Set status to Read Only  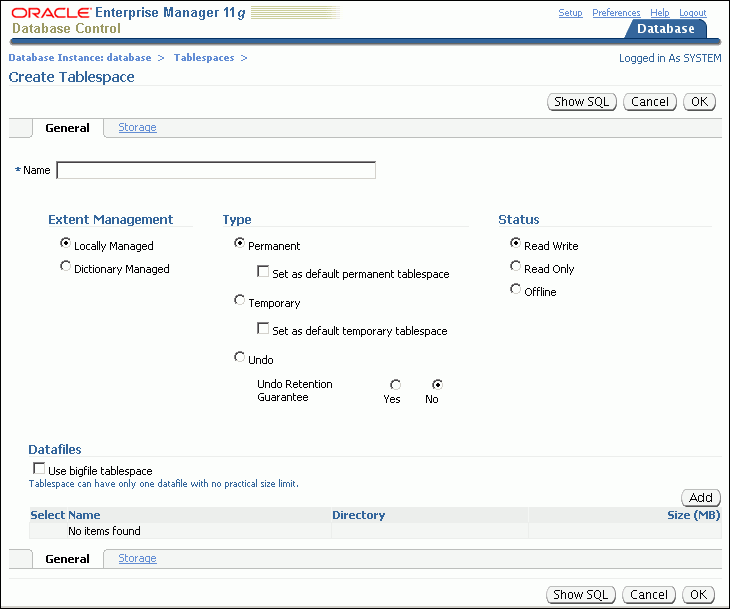(x=516, y=267)
